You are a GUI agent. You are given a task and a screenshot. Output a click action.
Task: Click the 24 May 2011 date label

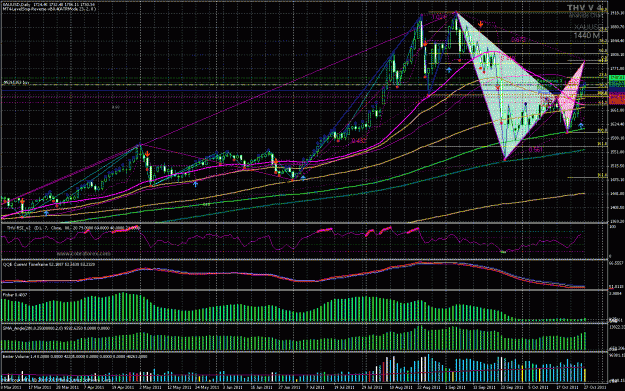point(206,387)
